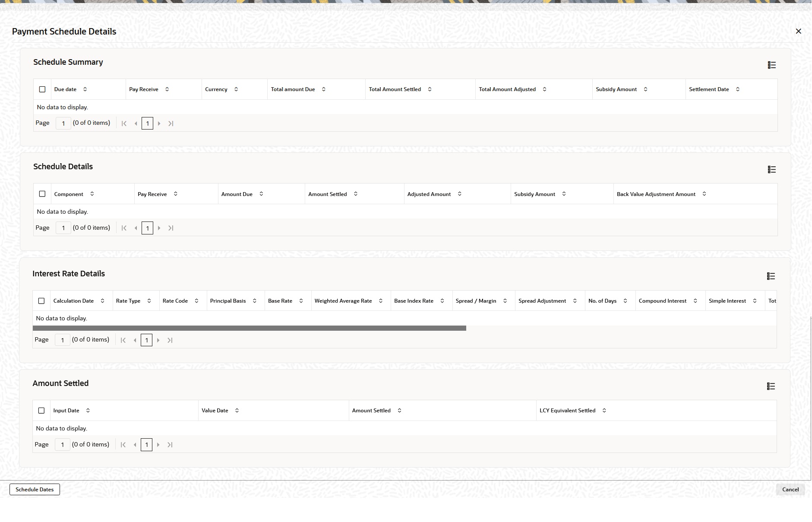This screenshot has width=812, height=522.
Task: Sort Amount Settled table by Amount Settled
Action: [400, 411]
